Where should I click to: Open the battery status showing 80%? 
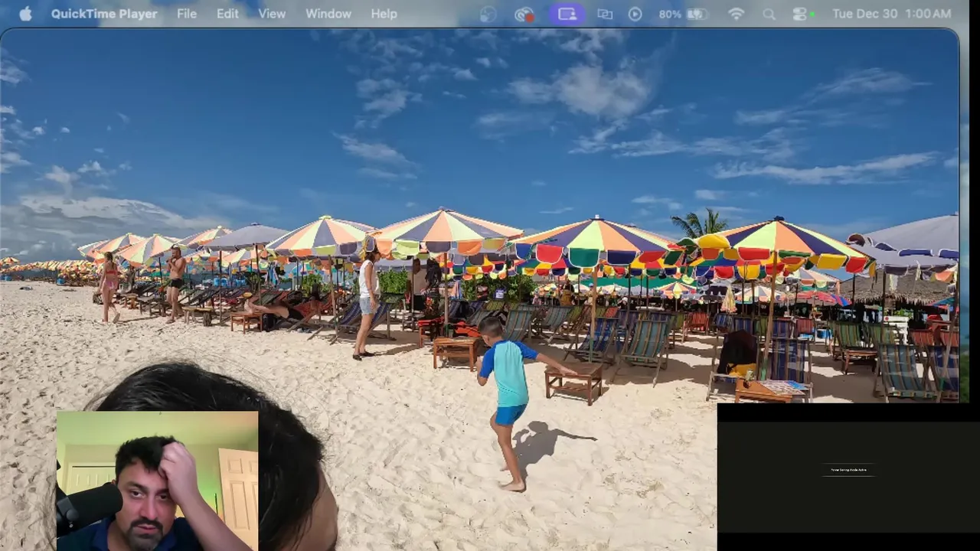tap(683, 14)
